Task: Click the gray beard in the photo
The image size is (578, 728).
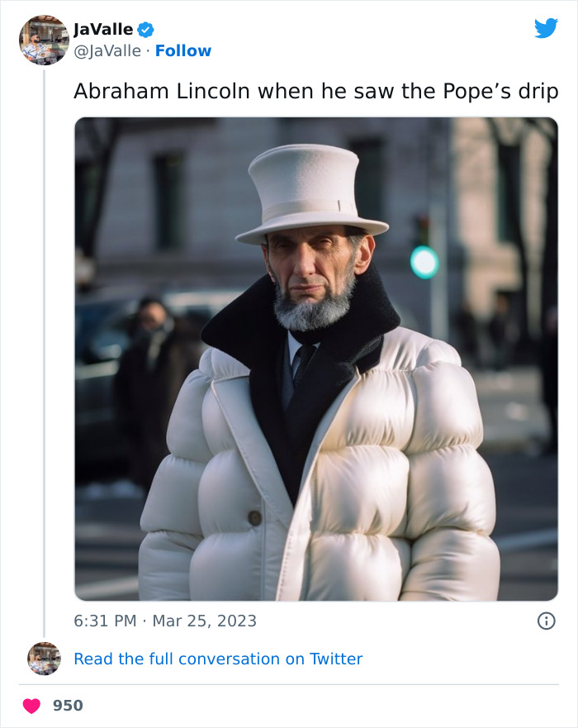Action: coord(314,310)
